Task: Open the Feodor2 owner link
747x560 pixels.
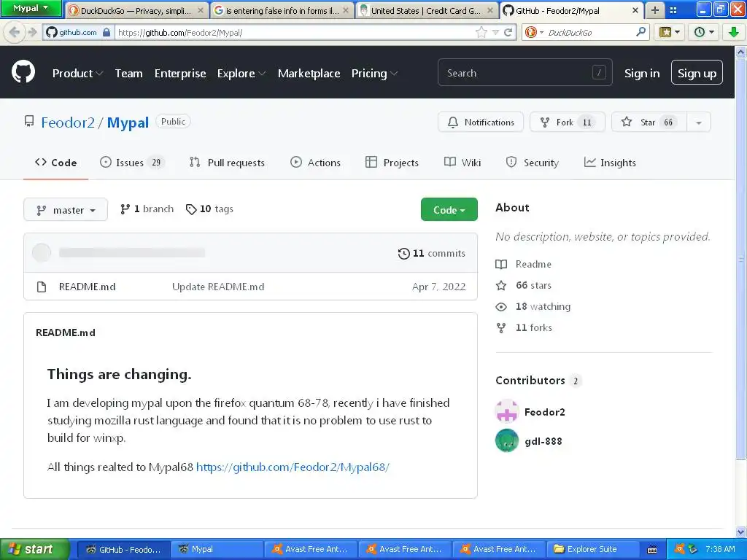Action: pyautogui.click(x=68, y=122)
